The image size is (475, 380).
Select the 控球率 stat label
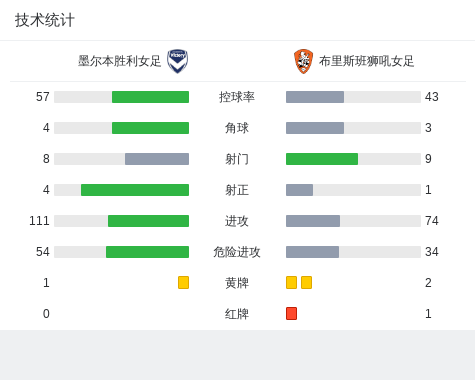click(237, 97)
